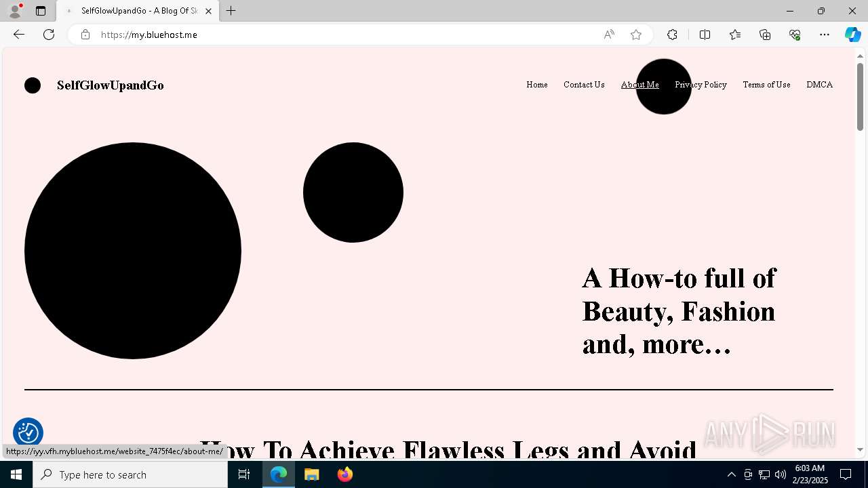Click the large black circle image

coord(133,251)
